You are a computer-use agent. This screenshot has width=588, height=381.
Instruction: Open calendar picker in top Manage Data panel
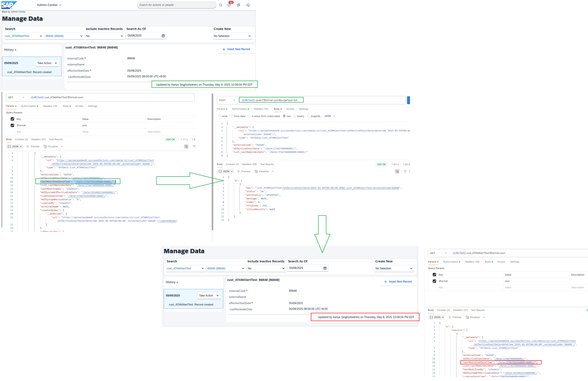click(163, 36)
